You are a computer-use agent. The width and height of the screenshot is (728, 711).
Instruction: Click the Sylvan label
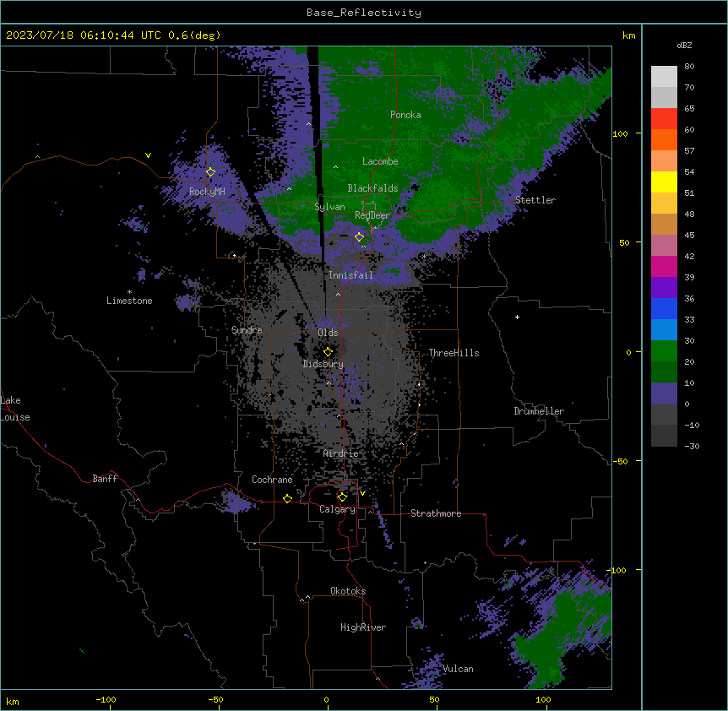click(329, 207)
